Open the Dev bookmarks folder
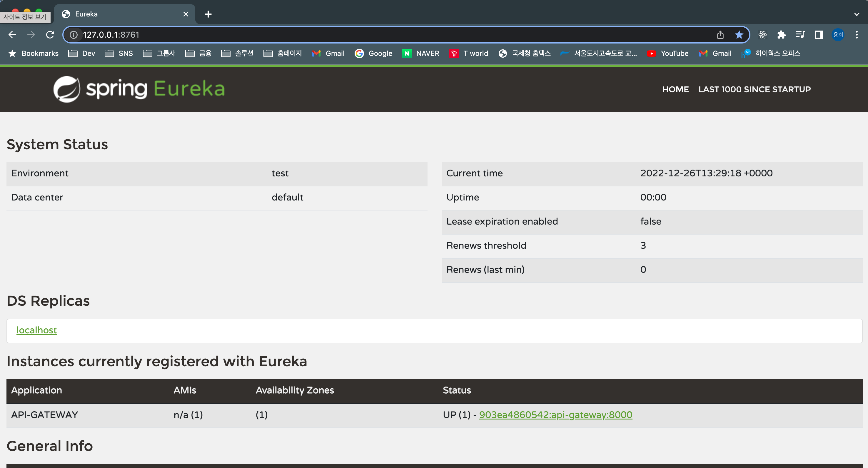Screen dimensions: 868x468 click(81, 53)
